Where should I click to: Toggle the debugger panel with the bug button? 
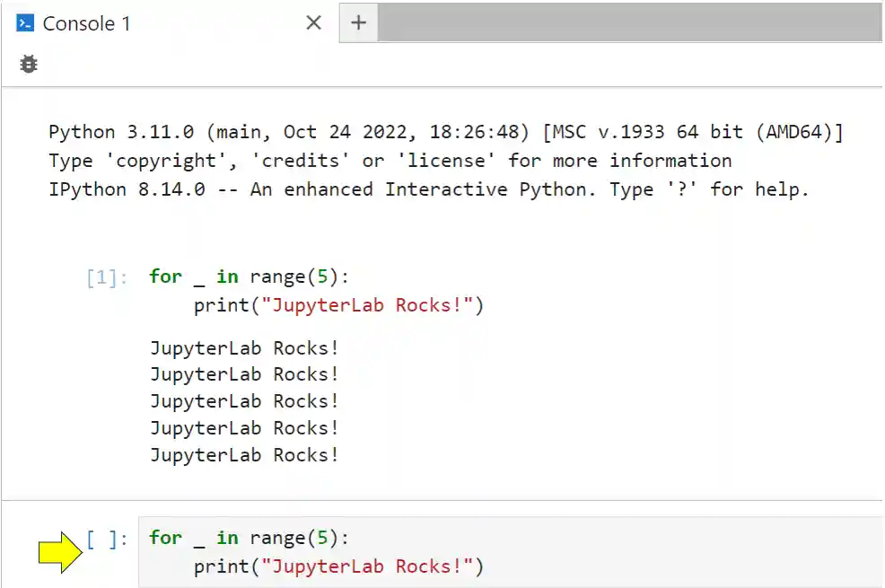(28, 64)
